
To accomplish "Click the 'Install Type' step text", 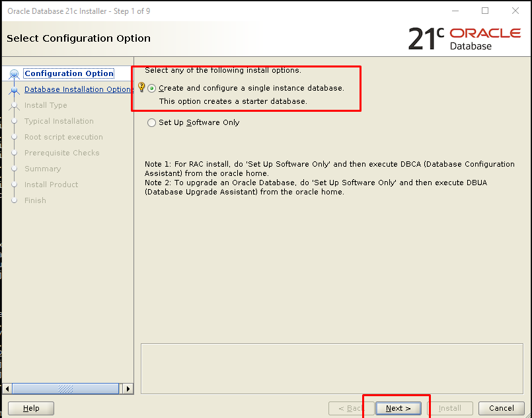I will pos(46,105).
